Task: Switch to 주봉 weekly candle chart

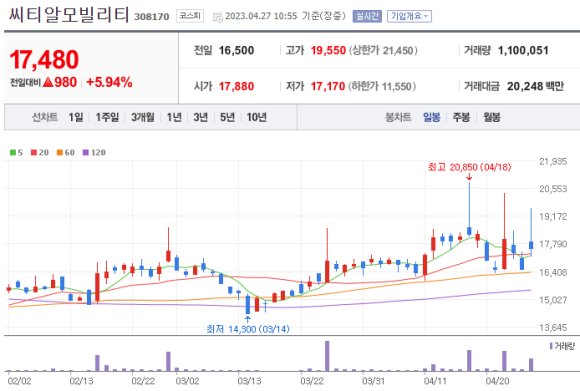Action: click(461, 118)
